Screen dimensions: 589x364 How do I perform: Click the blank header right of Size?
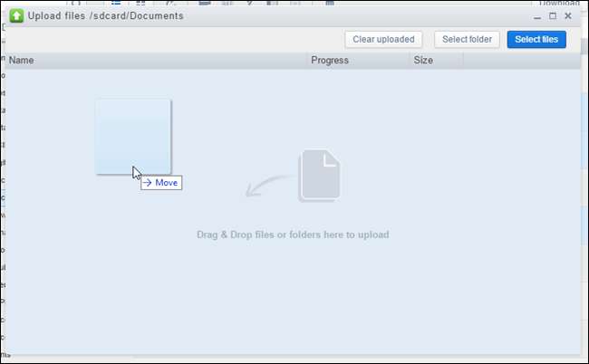pos(522,61)
